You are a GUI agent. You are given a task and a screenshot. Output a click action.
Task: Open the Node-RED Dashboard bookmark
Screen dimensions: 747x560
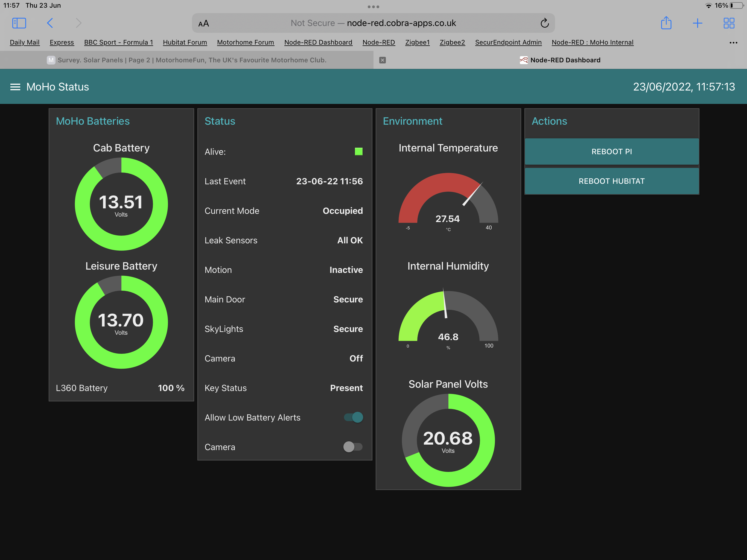(x=318, y=42)
